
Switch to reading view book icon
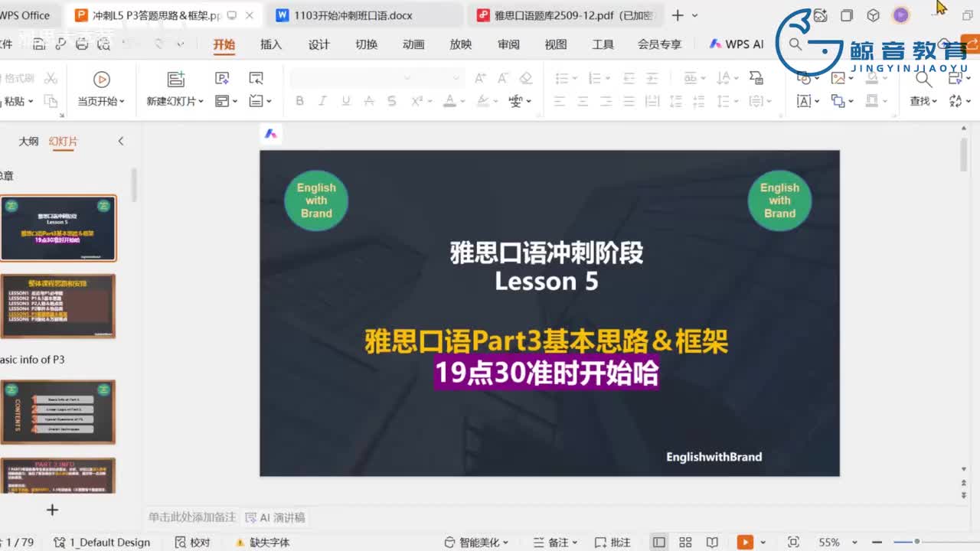click(x=711, y=542)
